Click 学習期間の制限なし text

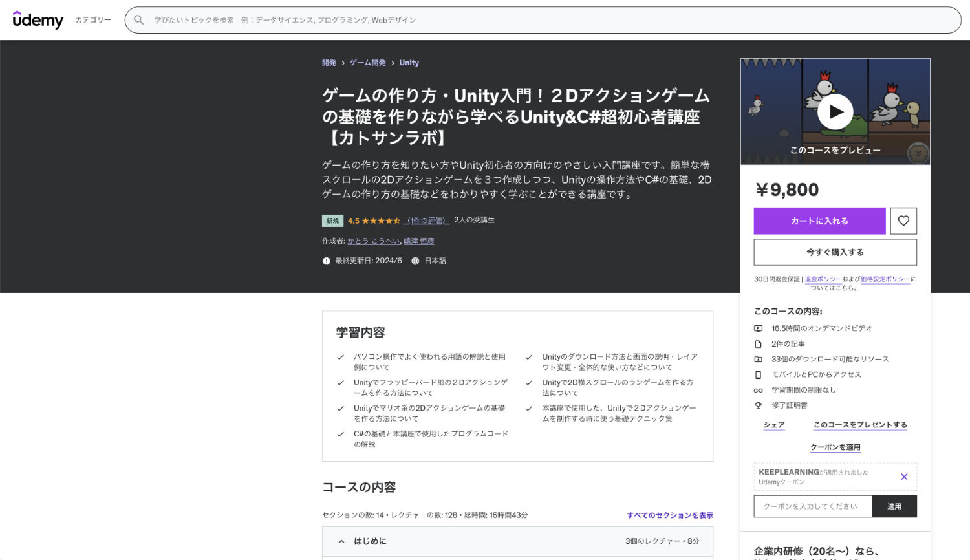pos(804,390)
